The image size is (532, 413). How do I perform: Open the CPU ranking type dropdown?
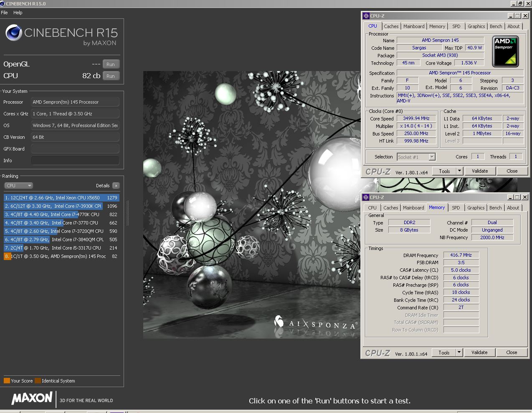click(18, 186)
